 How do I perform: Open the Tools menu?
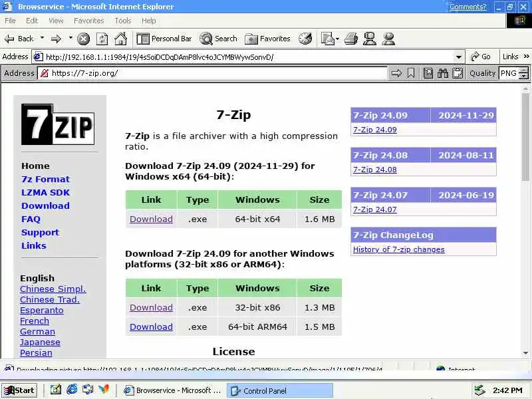click(123, 21)
